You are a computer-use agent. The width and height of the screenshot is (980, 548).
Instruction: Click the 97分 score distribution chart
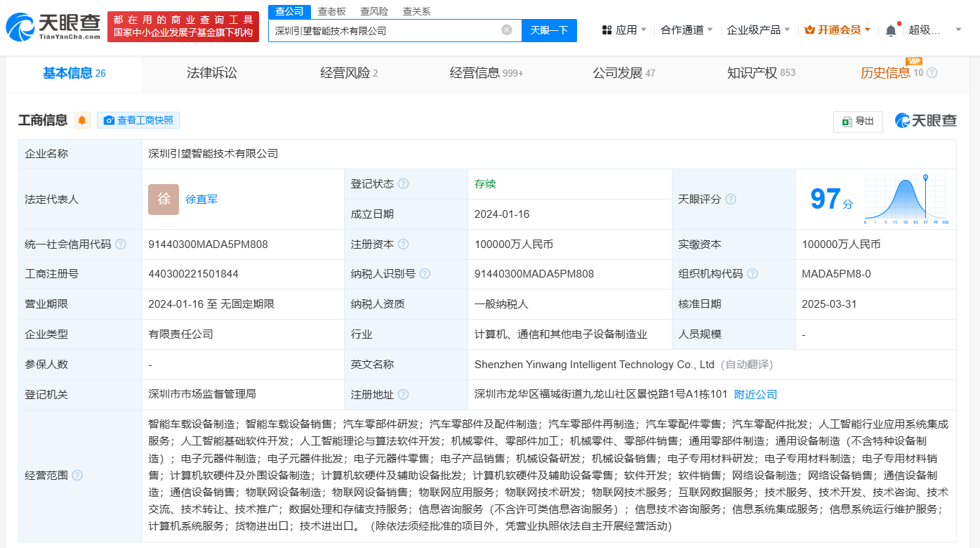coord(906,200)
